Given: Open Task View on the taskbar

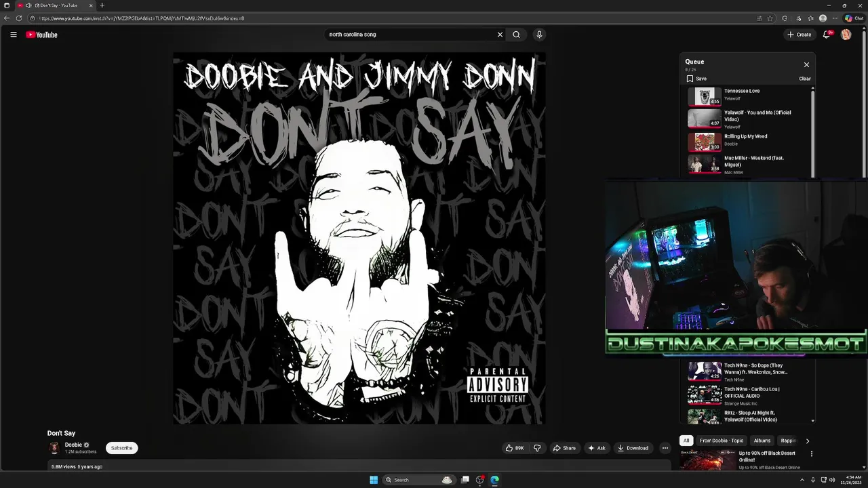Looking at the screenshot, I should click(465, 480).
